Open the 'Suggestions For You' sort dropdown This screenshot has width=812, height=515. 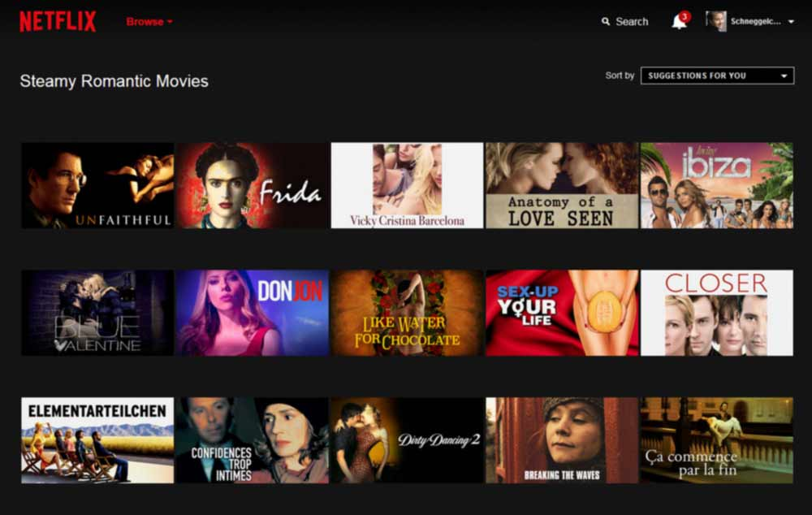[x=715, y=75]
